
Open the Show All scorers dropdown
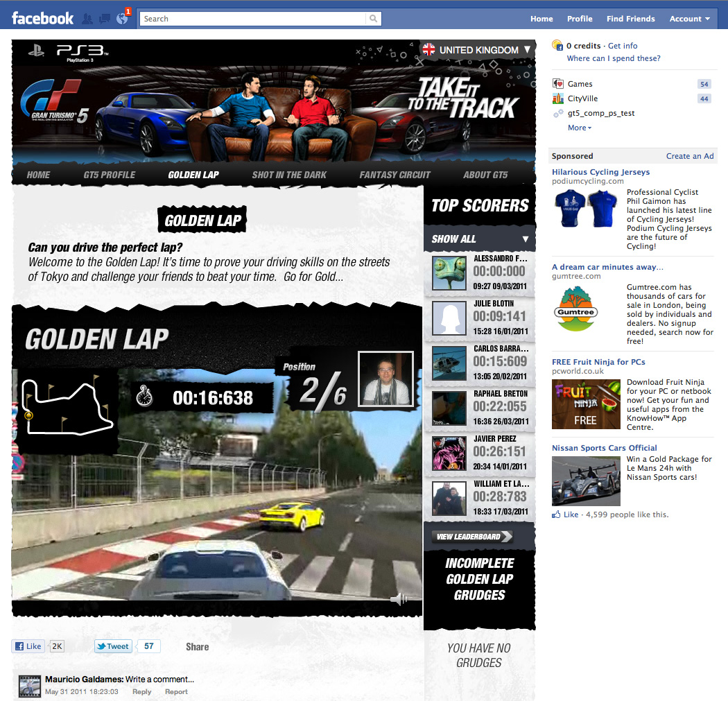tap(480, 239)
